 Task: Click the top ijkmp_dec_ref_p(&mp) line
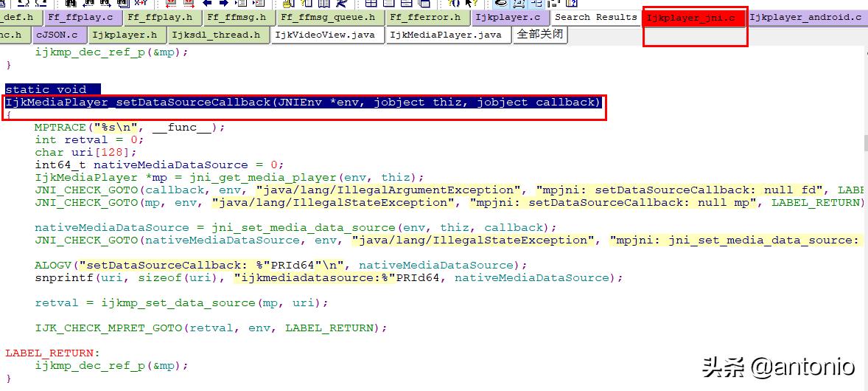[x=111, y=53]
